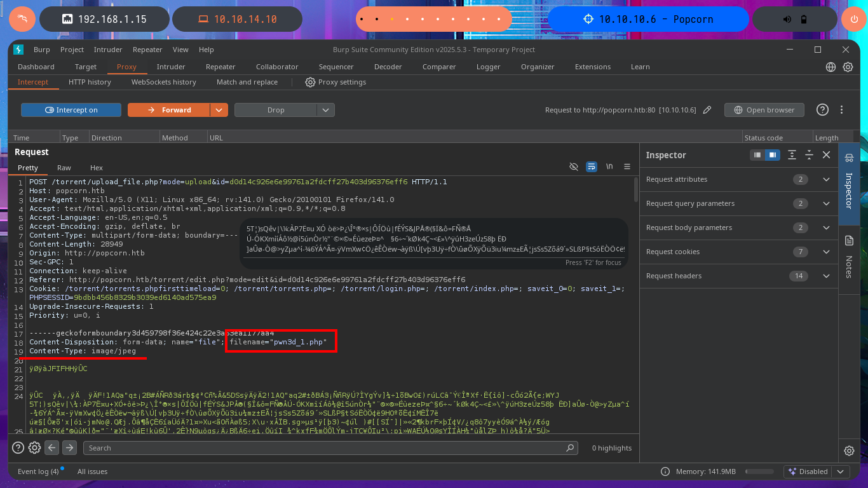
Task: Switch to the Decoder tab
Action: [388, 67]
